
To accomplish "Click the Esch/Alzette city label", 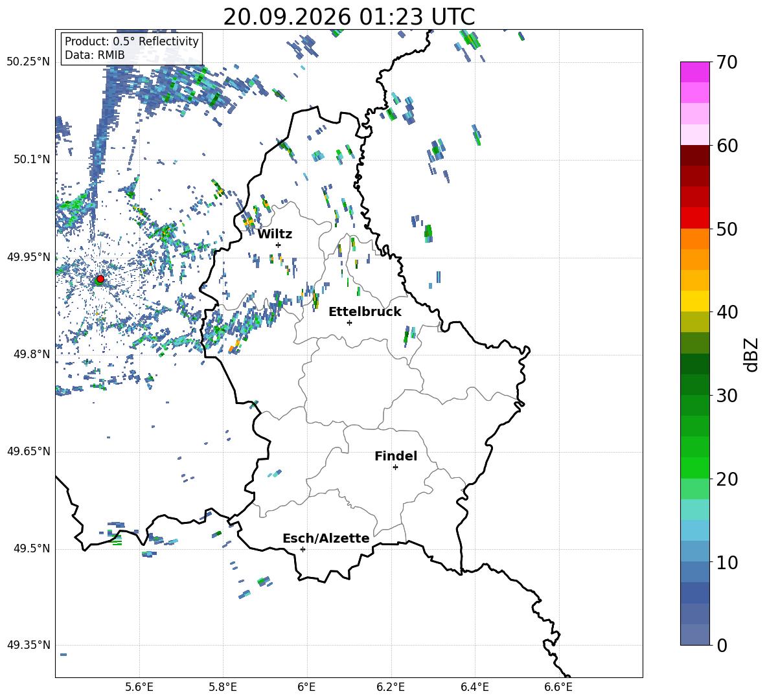I will (326, 538).
